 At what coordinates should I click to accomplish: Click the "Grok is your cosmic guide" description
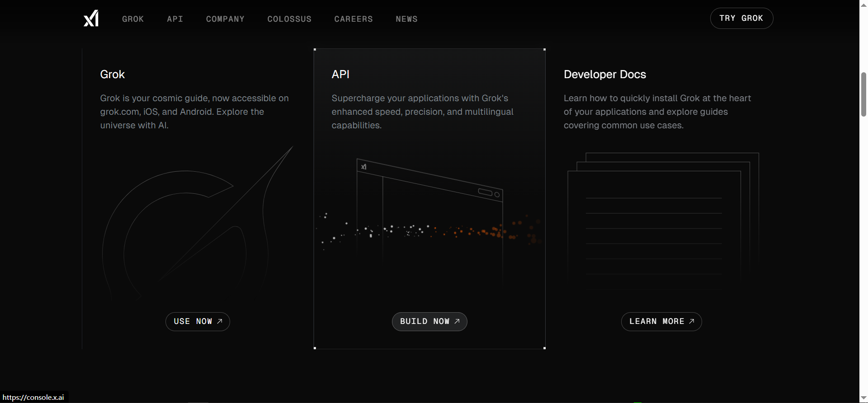[x=194, y=112]
